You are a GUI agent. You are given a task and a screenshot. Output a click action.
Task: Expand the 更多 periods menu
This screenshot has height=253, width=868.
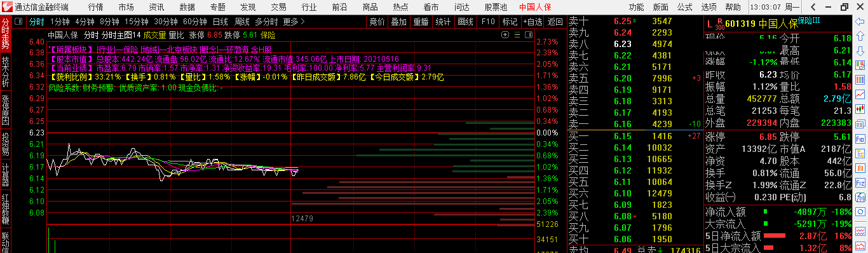click(x=294, y=22)
